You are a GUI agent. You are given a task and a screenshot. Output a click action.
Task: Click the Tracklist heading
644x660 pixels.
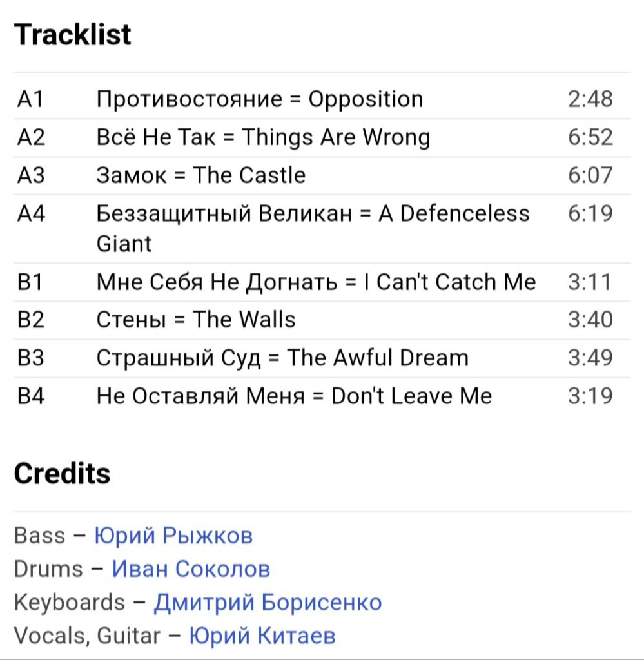click(x=72, y=35)
